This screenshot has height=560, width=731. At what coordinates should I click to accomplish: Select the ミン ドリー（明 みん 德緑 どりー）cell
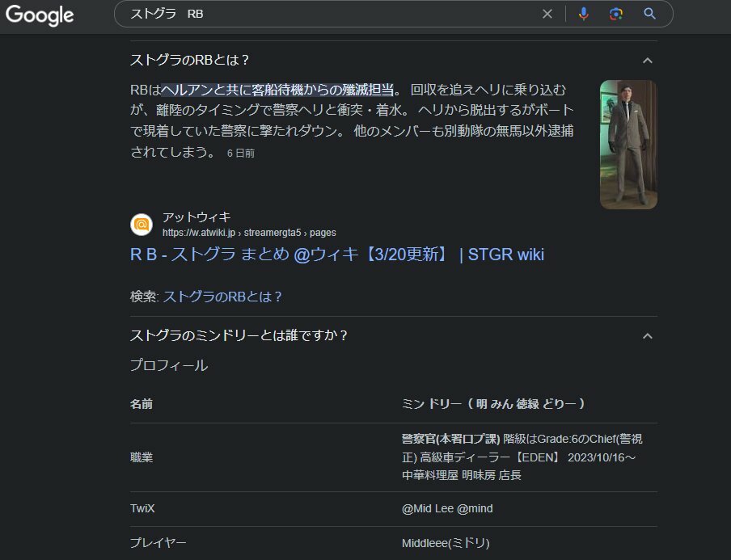coord(493,404)
